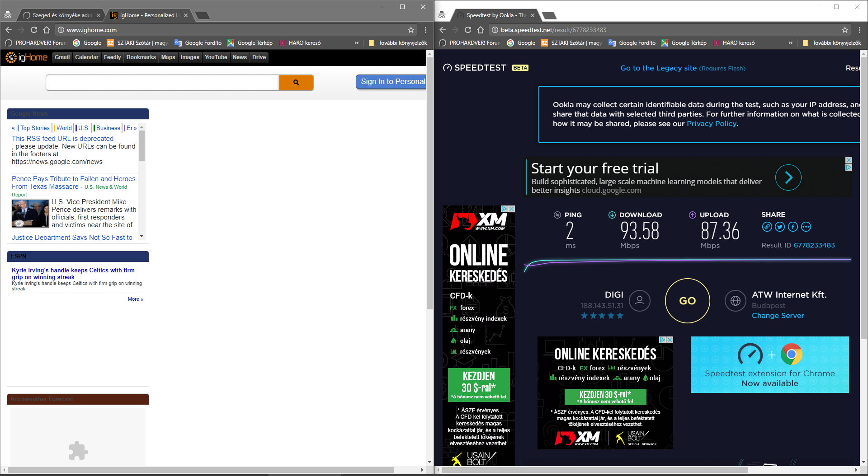Click the igHome logo
868x476 pixels.
coord(26,57)
